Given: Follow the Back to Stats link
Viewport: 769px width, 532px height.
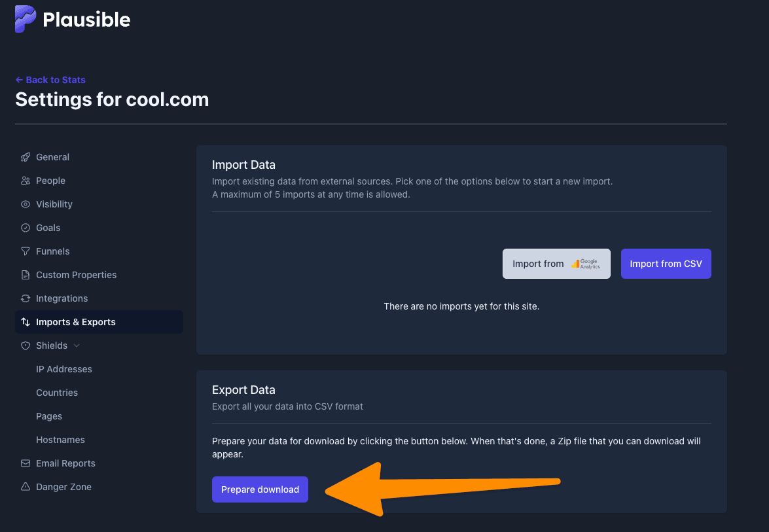Looking at the screenshot, I should (50, 80).
